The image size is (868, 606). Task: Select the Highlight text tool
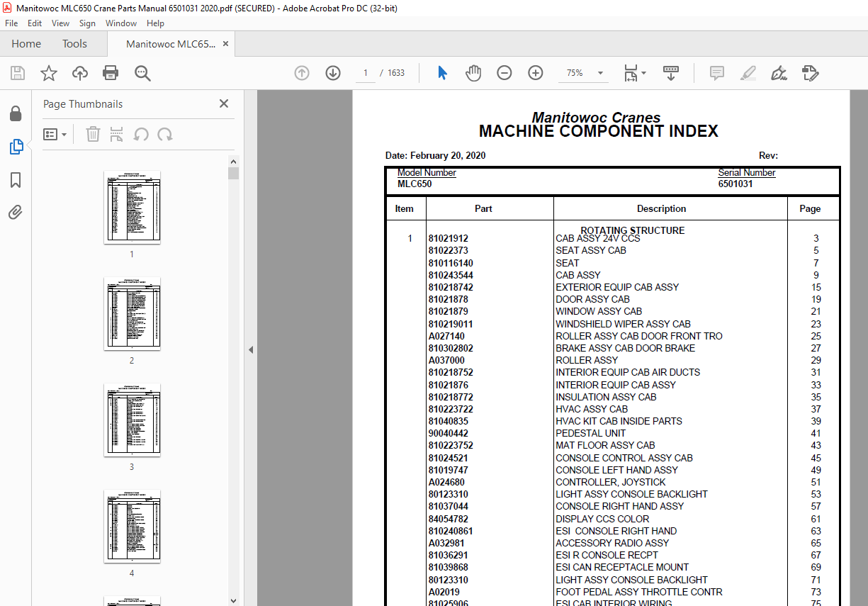[748, 73]
